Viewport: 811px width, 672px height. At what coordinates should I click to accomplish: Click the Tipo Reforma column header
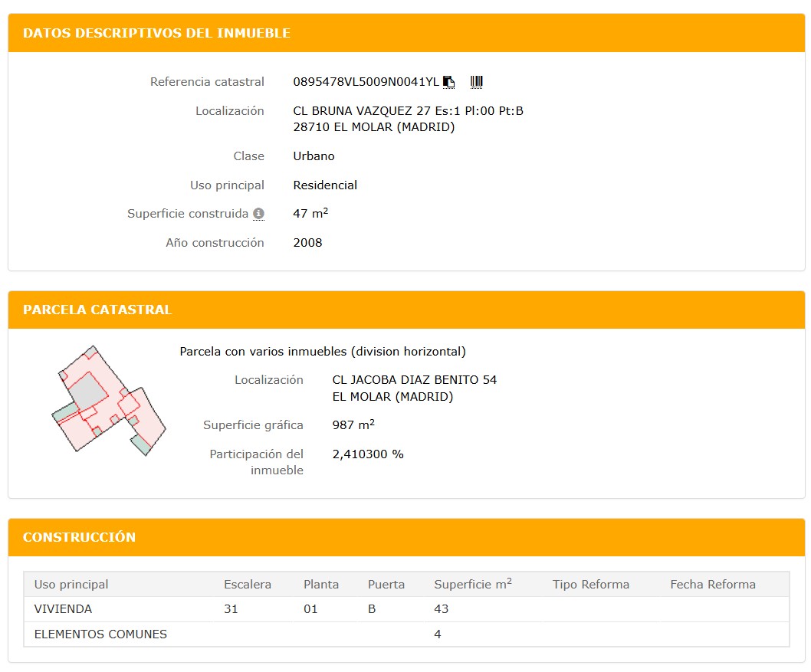pos(590,585)
